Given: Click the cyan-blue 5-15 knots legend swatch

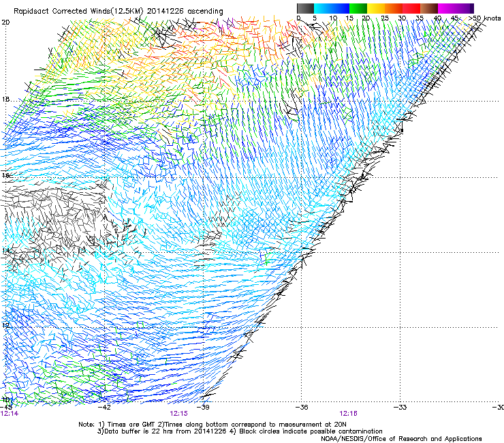Looking at the screenshot, I should click(x=332, y=8).
